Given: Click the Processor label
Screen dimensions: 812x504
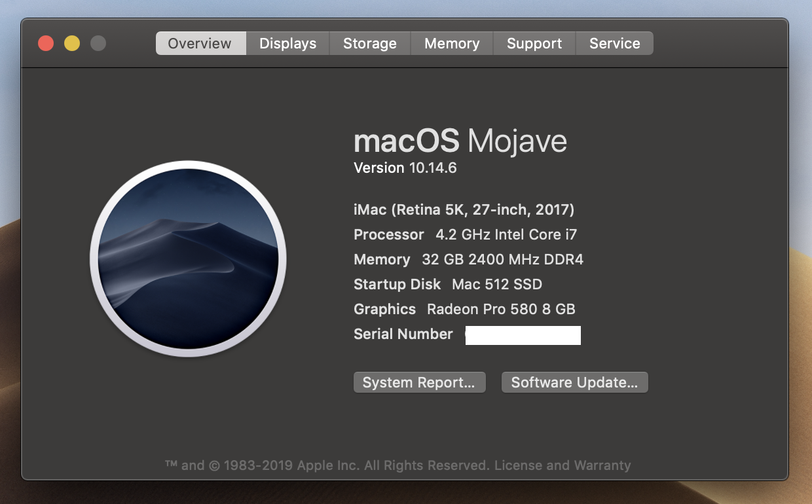Looking at the screenshot, I should (389, 234).
